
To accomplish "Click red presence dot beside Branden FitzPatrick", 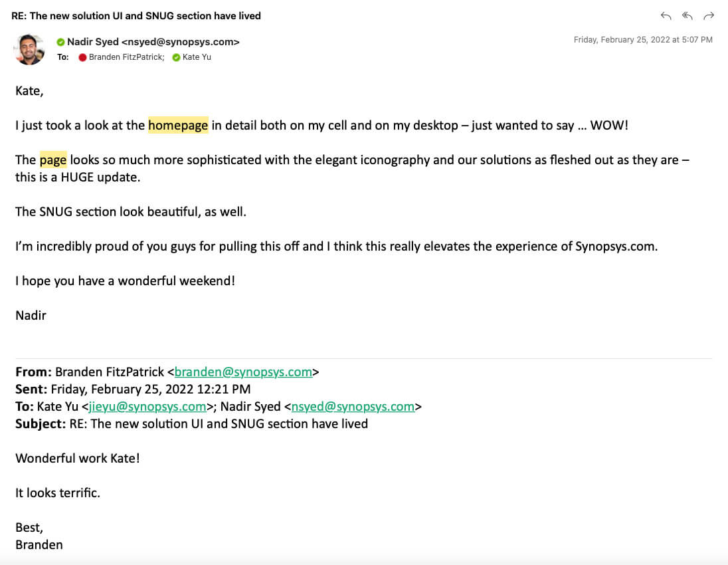I will [x=83, y=58].
